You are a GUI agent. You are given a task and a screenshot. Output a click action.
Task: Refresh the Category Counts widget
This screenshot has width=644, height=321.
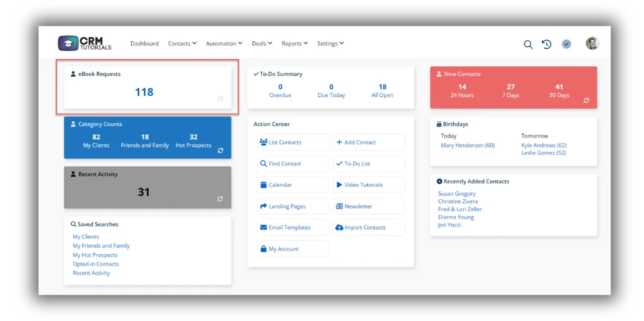220,150
